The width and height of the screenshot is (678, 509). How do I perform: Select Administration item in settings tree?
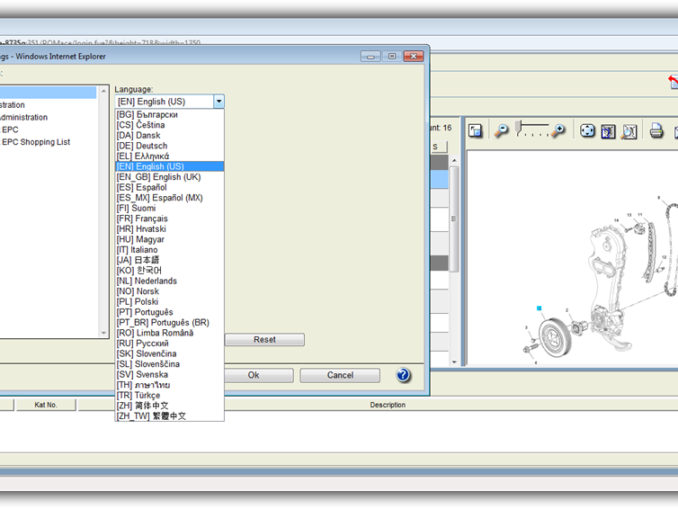pos(24,117)
